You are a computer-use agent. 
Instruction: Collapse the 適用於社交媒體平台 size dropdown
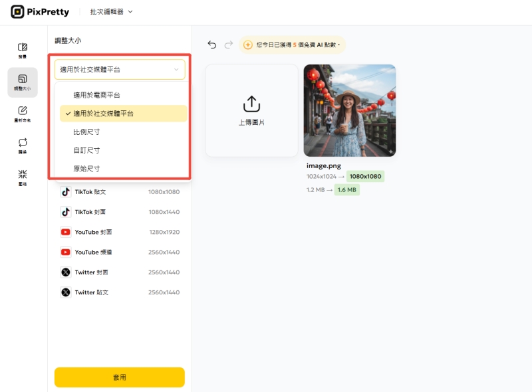pyautogui.click(x=120, y=70)
